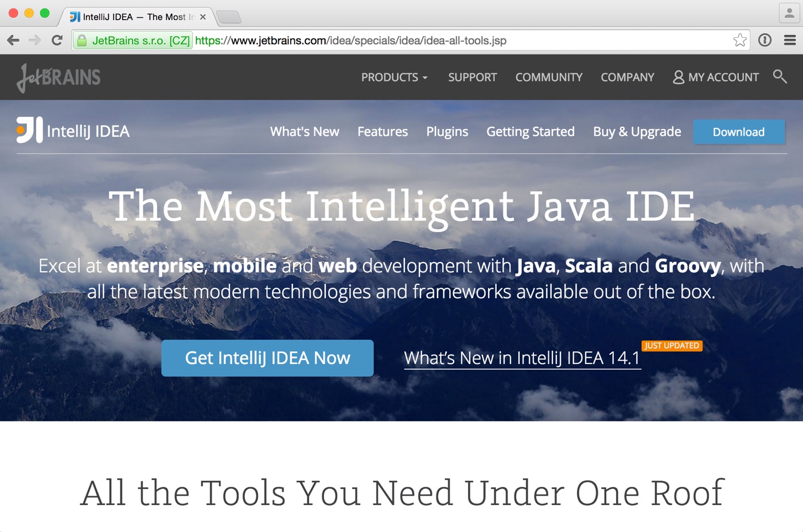This screenshot has width=803, height=532.
Task: Click the heading 'All the Tools You Need Under One Roof'
Action: click(402, 493)
